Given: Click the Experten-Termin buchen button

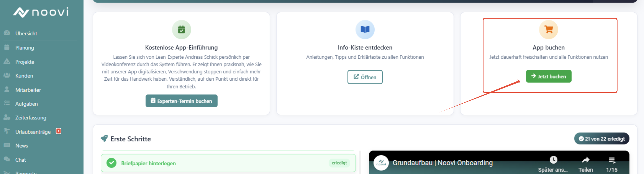Looking at the screenshot, I should [181, 101].
